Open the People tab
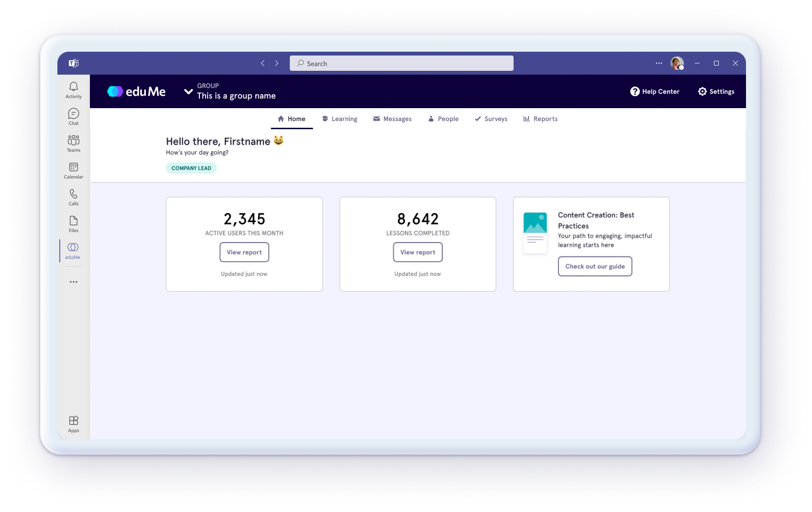Viewport: 812px width, 512px height. [x=443, y=119]
